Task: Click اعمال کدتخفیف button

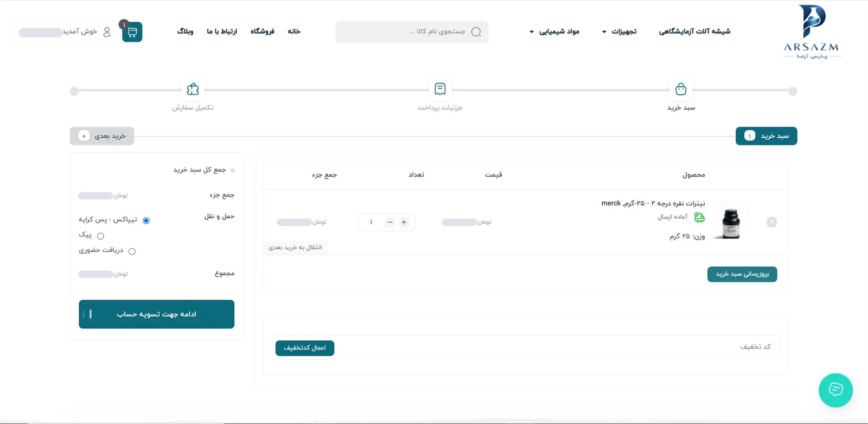Action: tap(305, 348)
